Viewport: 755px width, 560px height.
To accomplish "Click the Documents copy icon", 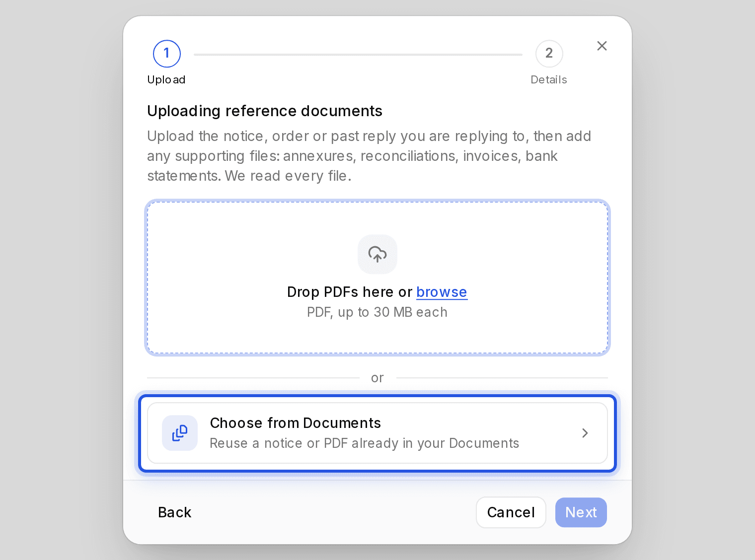I will point(180,433).
